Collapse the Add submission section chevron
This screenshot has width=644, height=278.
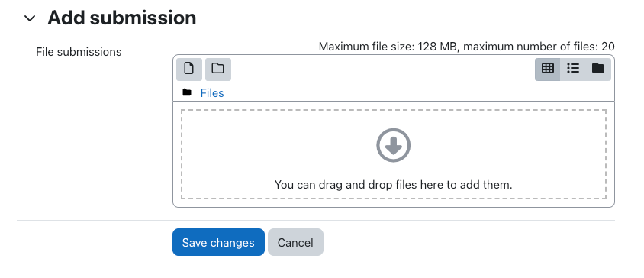[x=30, y=18]
